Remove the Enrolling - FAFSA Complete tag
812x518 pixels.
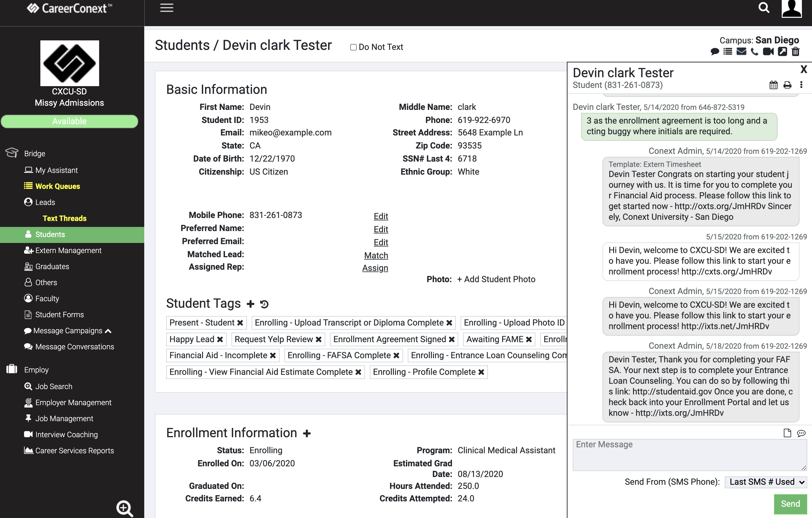tap(396, 356)
